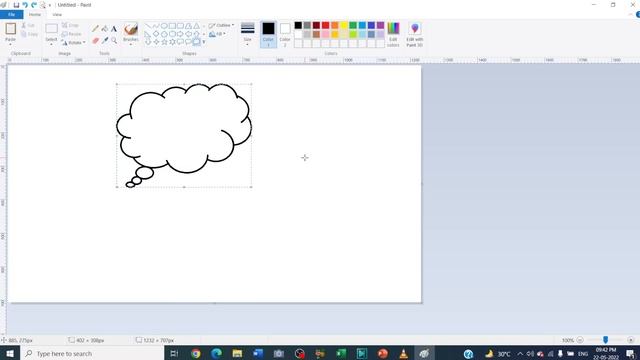Click the Select rectangle icon
Image resolution: width=640 pixels, height=360 pixels.
[51, 29]
